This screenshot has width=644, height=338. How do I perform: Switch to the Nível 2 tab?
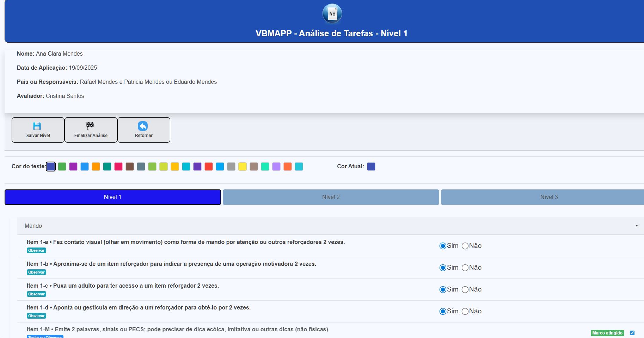(331, 197)
